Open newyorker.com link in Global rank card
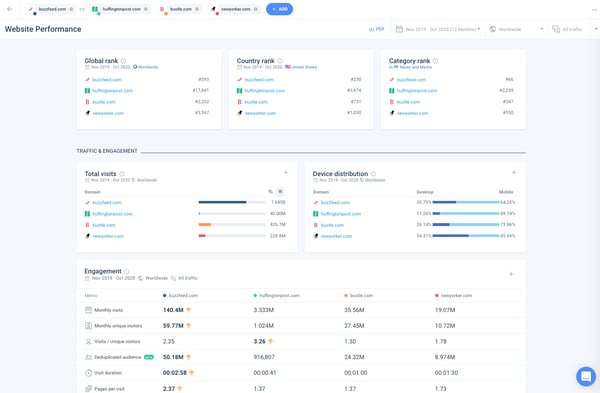600x393 pixels. point(108,113)
